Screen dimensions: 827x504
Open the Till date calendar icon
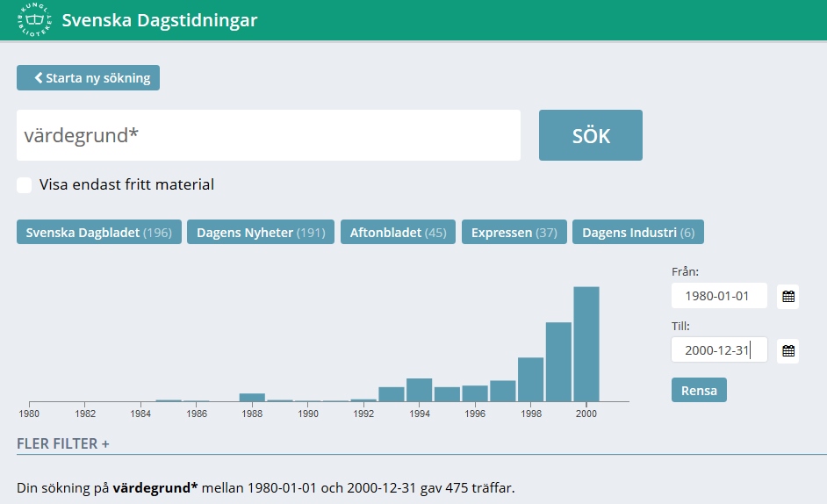pyautogui.click(x=788, y=350)
